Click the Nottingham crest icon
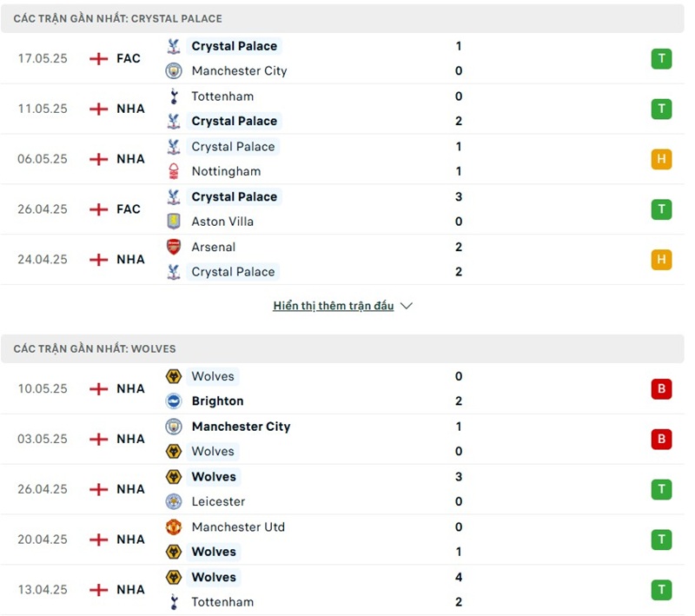 tap(174, 171)
